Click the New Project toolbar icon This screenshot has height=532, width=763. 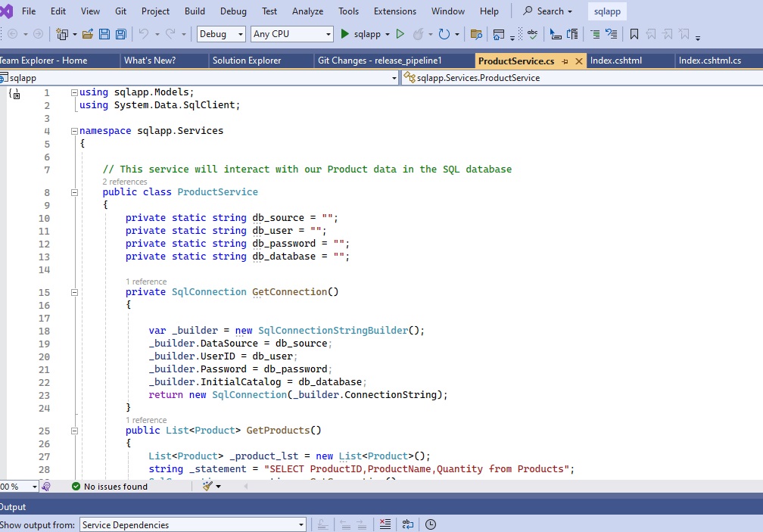coord(62,34)
